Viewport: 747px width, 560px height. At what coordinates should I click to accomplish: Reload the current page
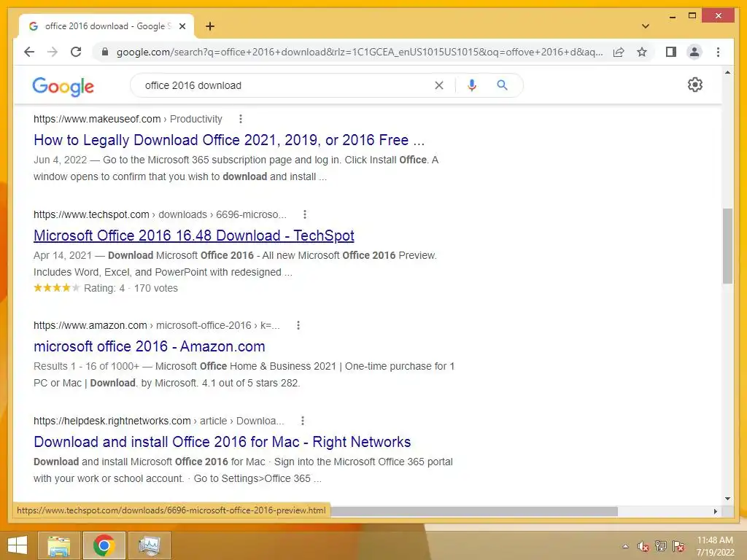76,52
